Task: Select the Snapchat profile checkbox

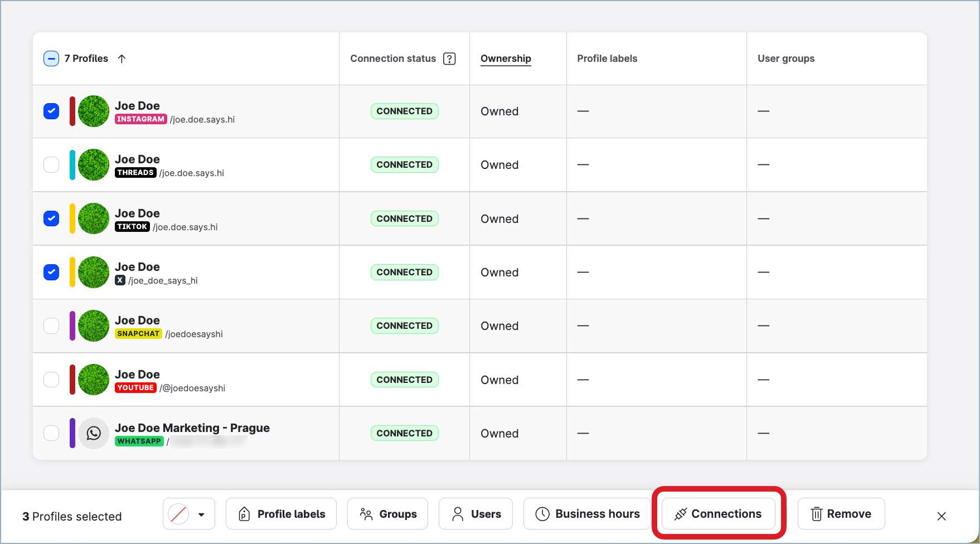Action: (x=51, y=326)
